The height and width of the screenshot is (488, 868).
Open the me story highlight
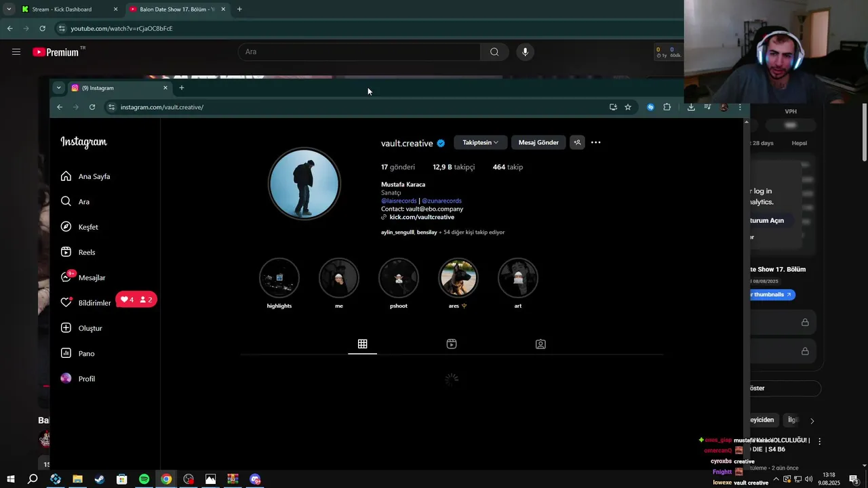[339, 278]
